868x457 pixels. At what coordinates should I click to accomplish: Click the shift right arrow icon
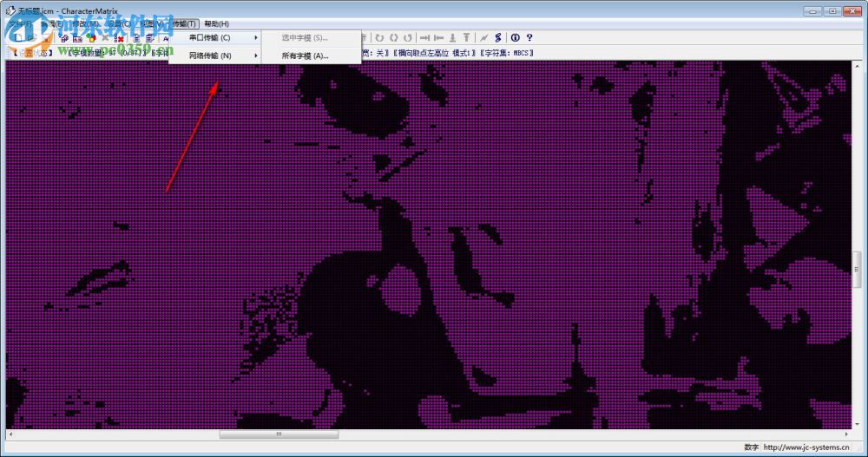pos(424,37)
